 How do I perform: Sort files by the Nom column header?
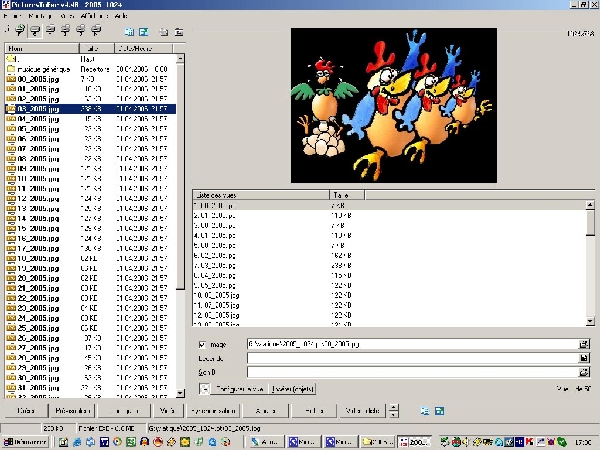coord(41,48)
